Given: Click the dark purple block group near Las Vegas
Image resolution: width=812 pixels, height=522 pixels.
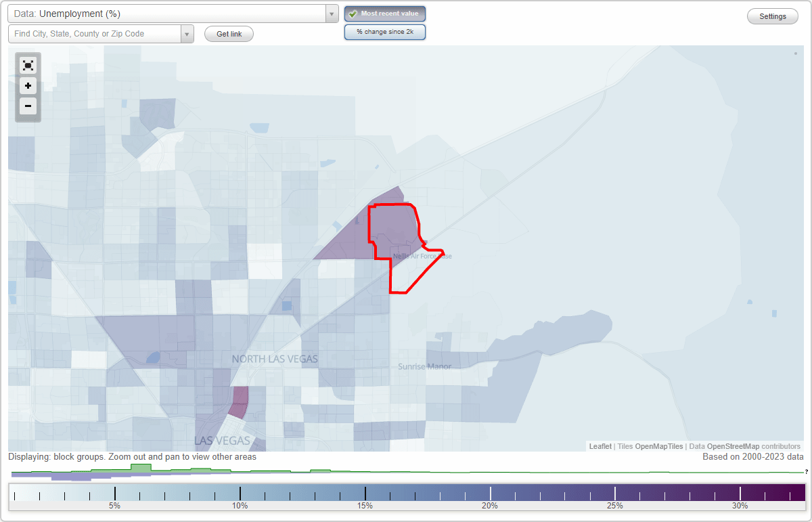Looking at the screenshot, I should point(240,399).
